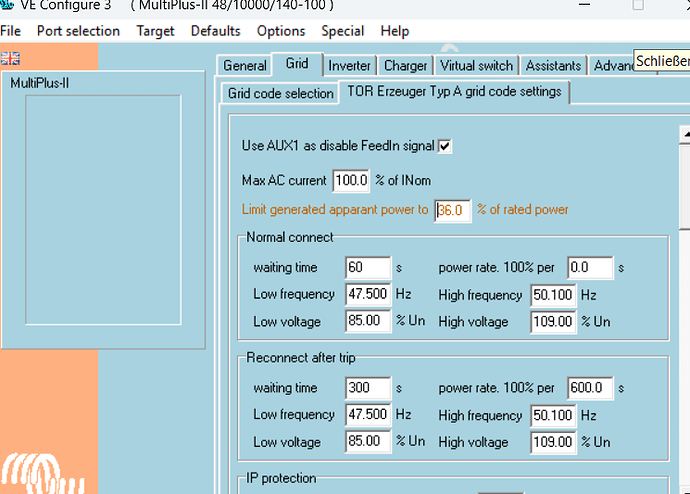
Task: Click Normal connect power rate field
Action: click(x=590, y=267)
